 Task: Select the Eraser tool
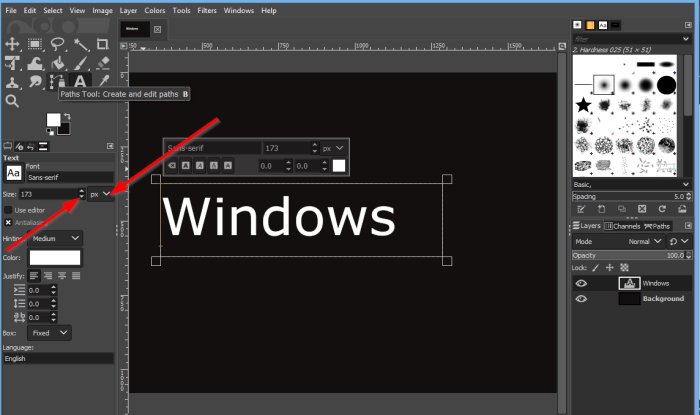[103, 63]
